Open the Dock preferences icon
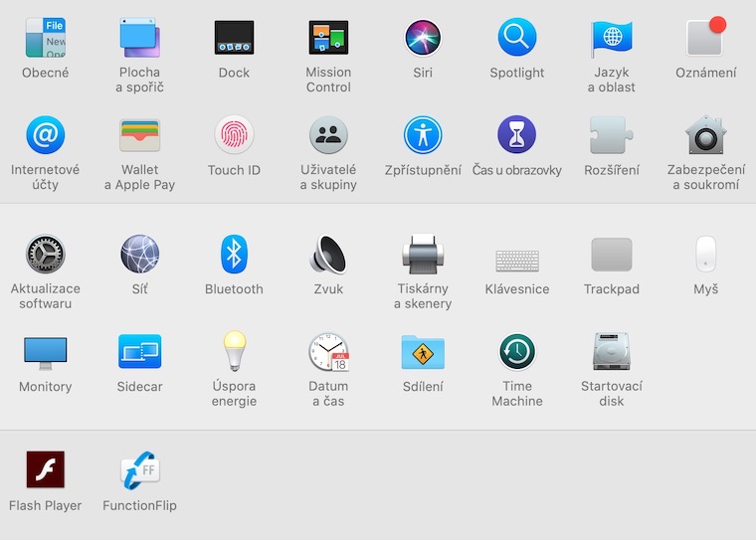Image resolution: width=756 pixels, height=540 pixels. 235,38
